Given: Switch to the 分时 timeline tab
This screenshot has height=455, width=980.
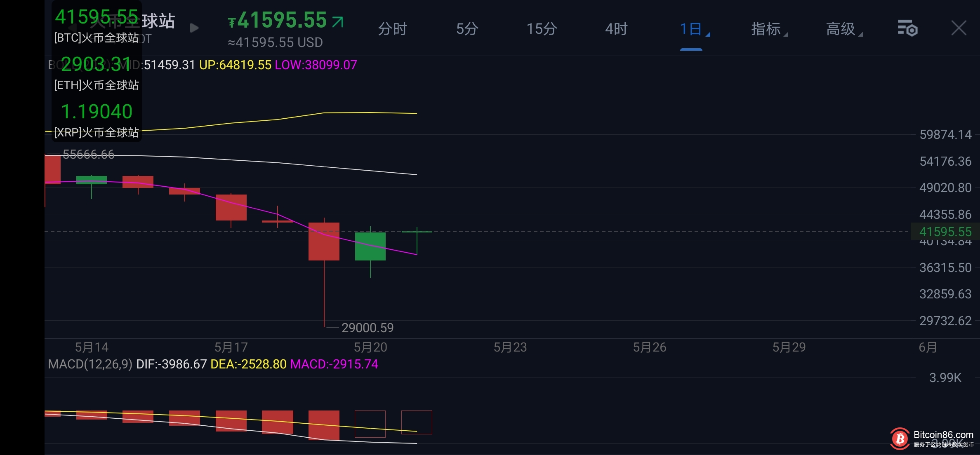Looking at the screenshot, I should pos(392,29).
